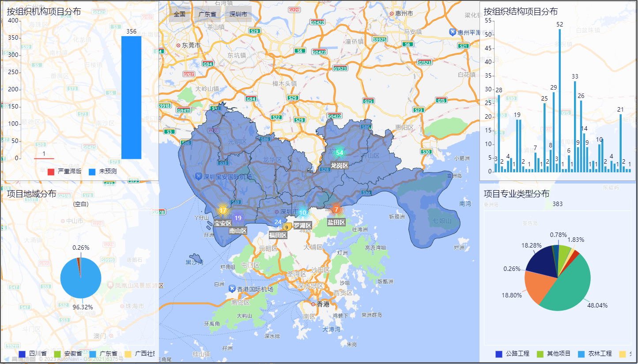Select the yellow 17 marker in 宝安区

[x=223, y=210]
